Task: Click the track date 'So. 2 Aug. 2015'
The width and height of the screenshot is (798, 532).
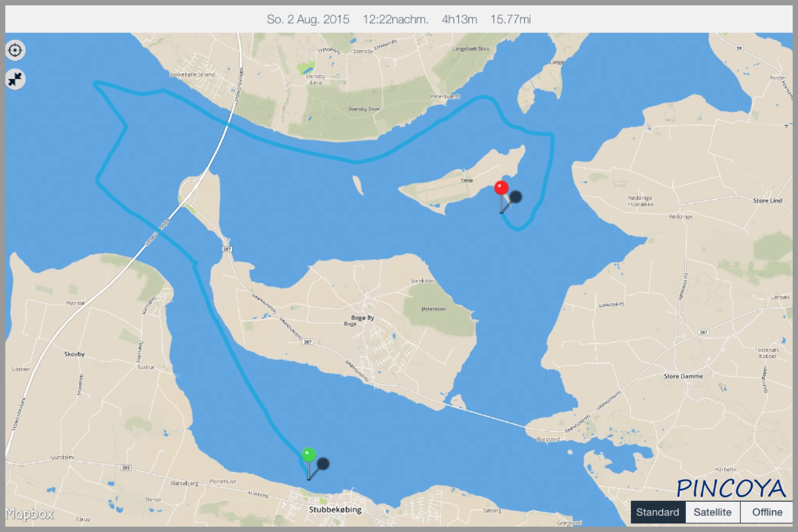Action: (x=308, y=20)
